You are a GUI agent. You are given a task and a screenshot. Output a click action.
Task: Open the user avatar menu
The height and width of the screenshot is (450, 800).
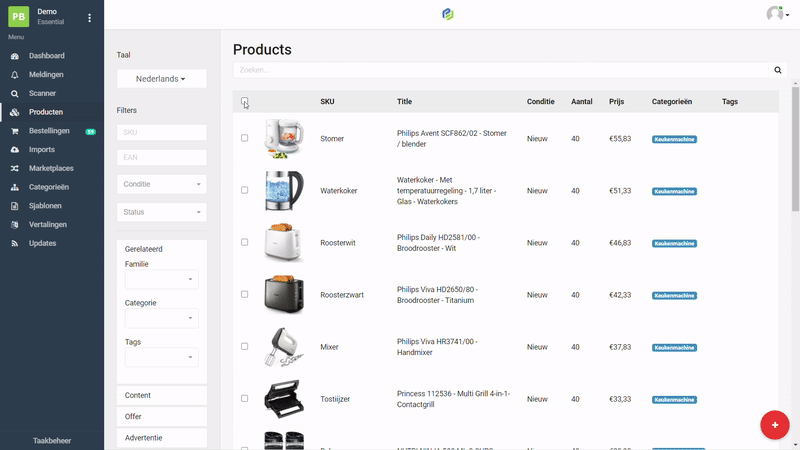[776, 14]
